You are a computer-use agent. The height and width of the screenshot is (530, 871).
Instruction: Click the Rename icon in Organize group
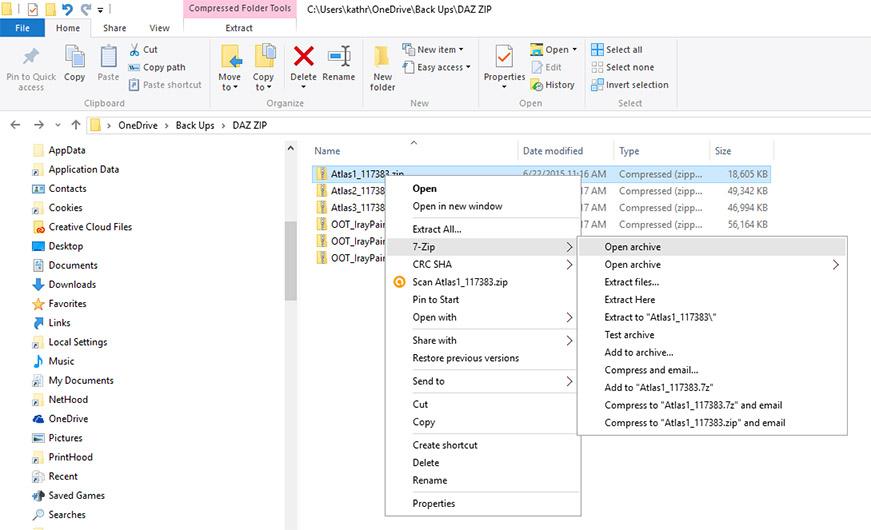coord(339,56)
